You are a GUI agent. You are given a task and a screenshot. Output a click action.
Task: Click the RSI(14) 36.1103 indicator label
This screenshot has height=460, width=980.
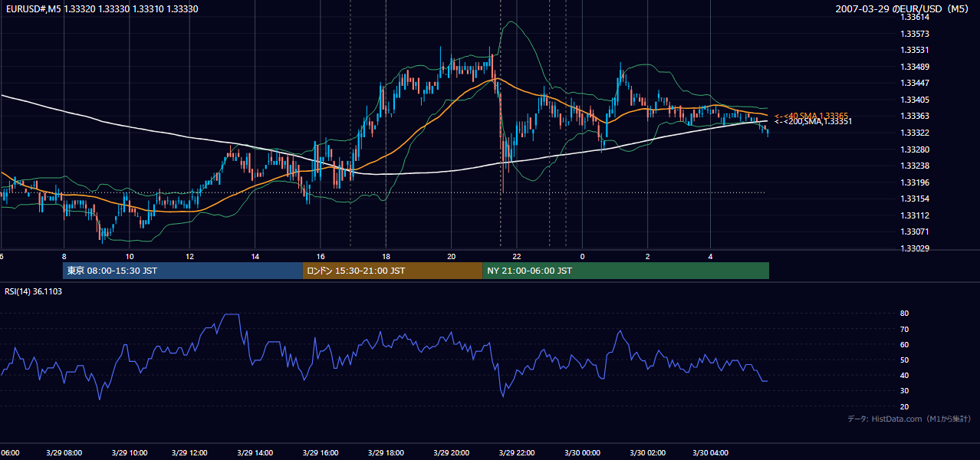coord(34,291)
